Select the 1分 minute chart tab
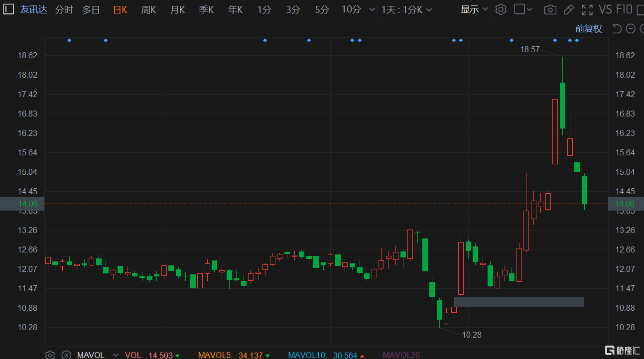The width and height of the screenshot is (644, 359). (x=264, y=9)
